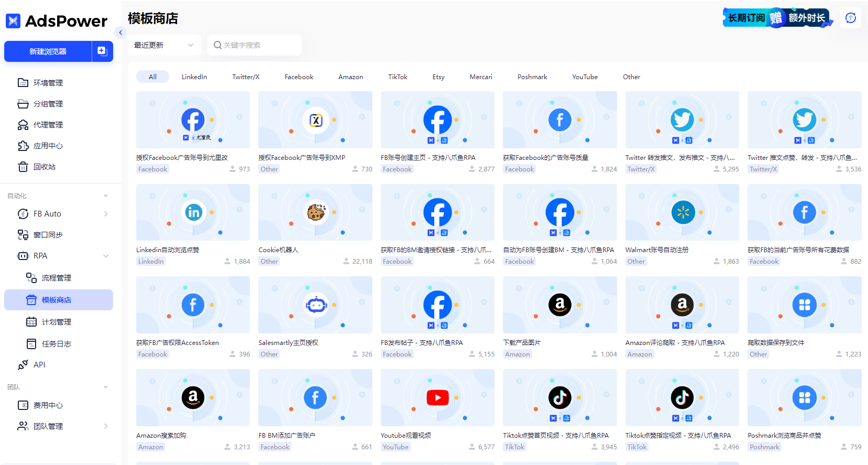Click the YouTube tag under Youtube观看视频
Image resolution: width=868 pixels, height=465 pixels.
pos(395,447)
